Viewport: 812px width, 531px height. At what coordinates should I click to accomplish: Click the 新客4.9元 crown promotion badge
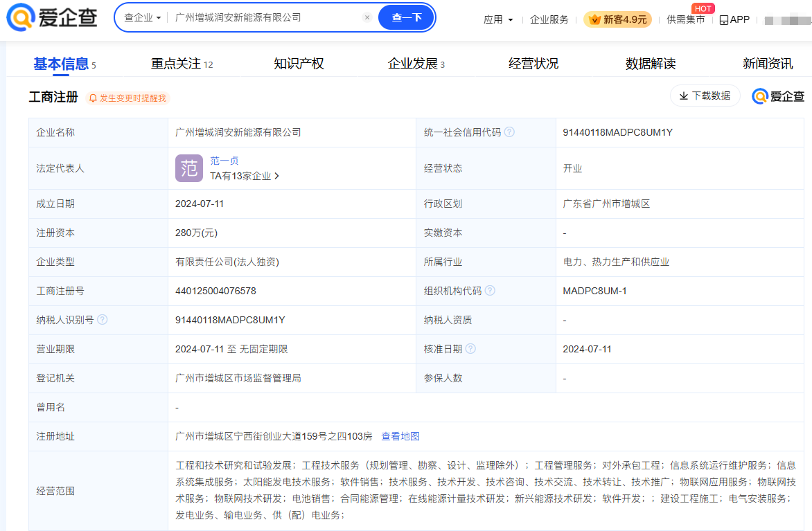point(617,19)
